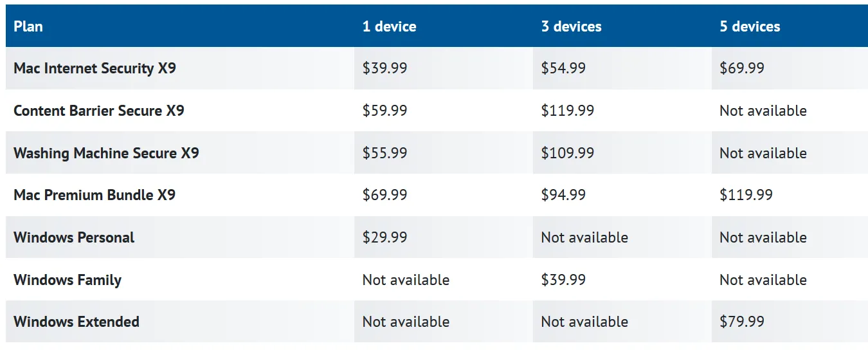Click the $59.99 Content Barrier price
Image resolution: width=868 pixels, height=350 pixels.
click(x=384, y=111)
